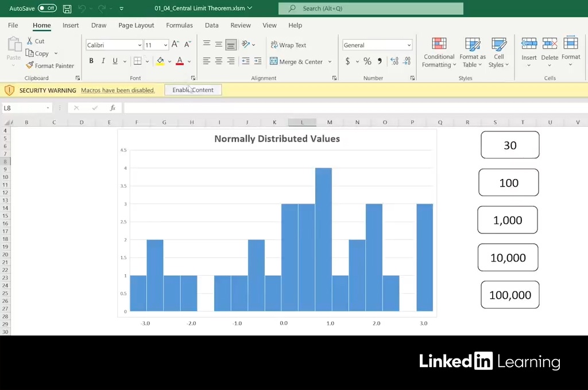This screenshot has height=390, width=588.
Task: Toggle Bold formatting
Action: click(91, 61)
